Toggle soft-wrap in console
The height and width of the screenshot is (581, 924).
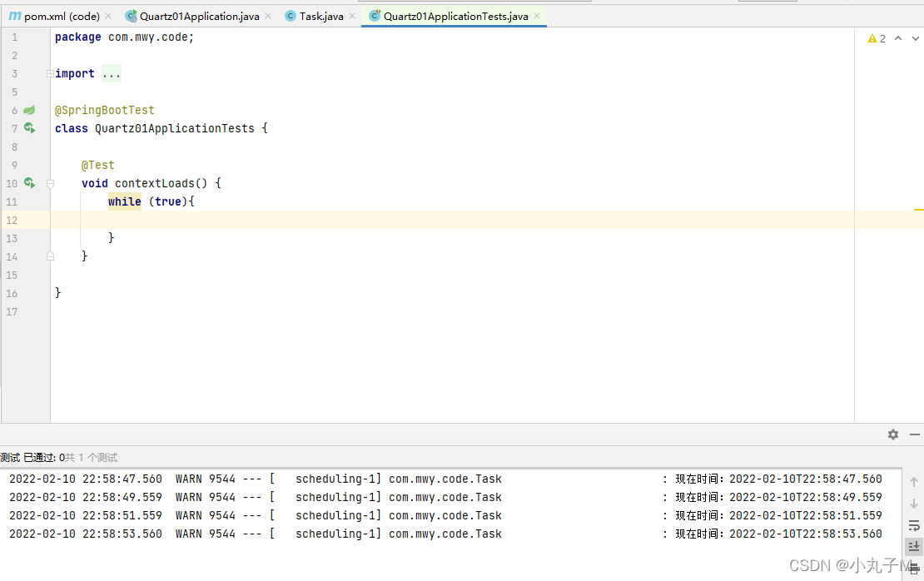(914, 525)
